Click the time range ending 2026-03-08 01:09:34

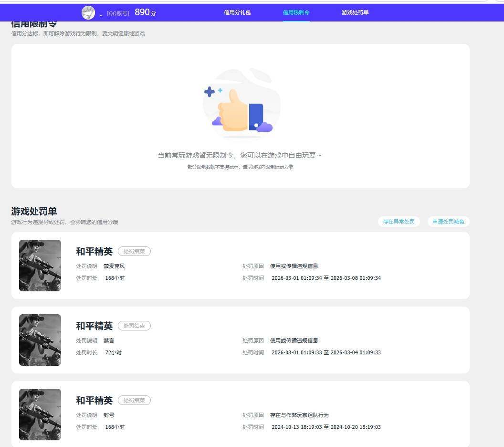326,278
